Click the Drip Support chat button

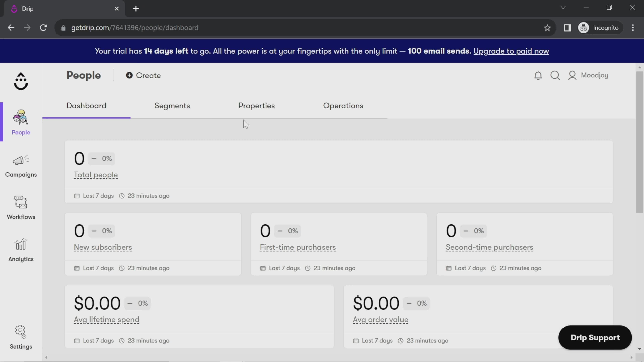(595, 338)
